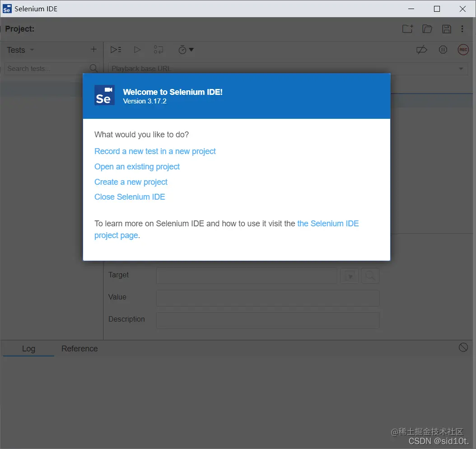Screen dimensions: 476x449
Task: Toggle pause on exceptions icon
Action: (x=443, y=50)
